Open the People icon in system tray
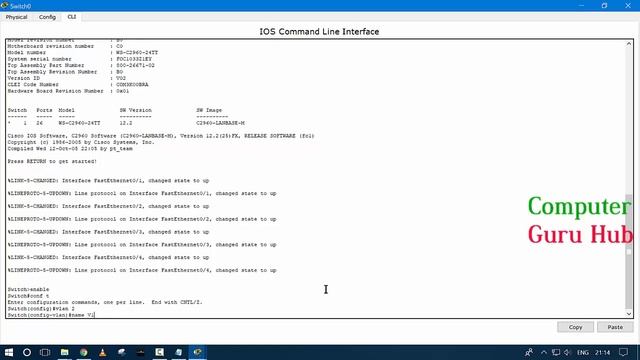 [529, 352]
